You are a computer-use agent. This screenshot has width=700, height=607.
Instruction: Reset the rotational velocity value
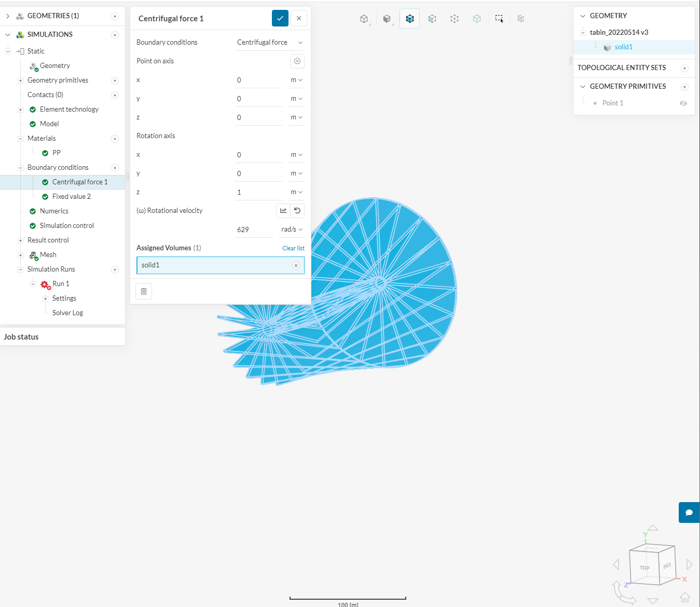[297, 210]
